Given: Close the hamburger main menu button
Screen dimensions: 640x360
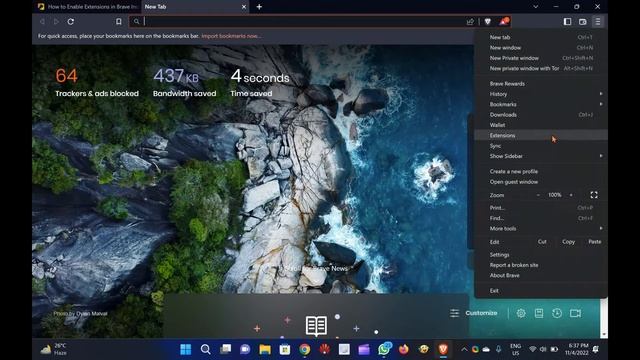Looking at the screenshot, I should (x=598, y=22).
